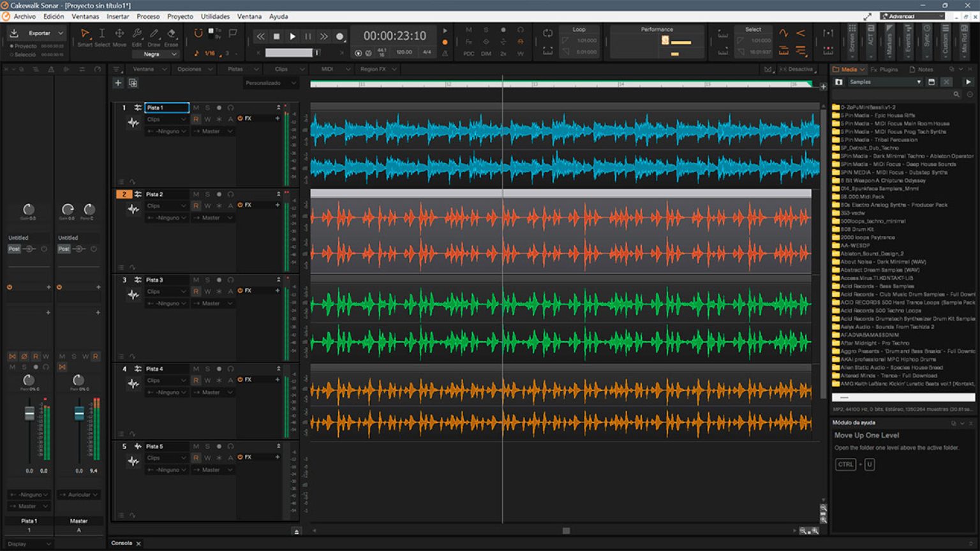Activate the Move tool

pyautogui.click(x=119, y=34)
